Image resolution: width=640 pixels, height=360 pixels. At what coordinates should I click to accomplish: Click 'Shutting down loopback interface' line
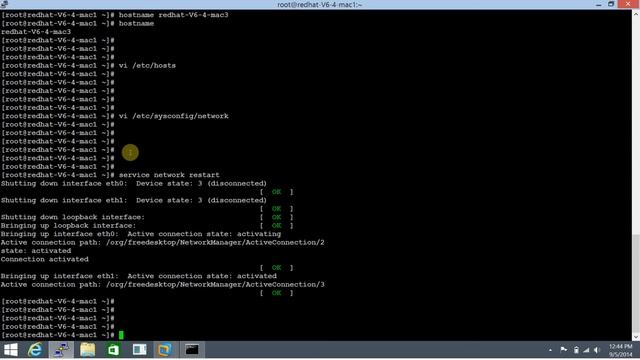pos(73,217)
